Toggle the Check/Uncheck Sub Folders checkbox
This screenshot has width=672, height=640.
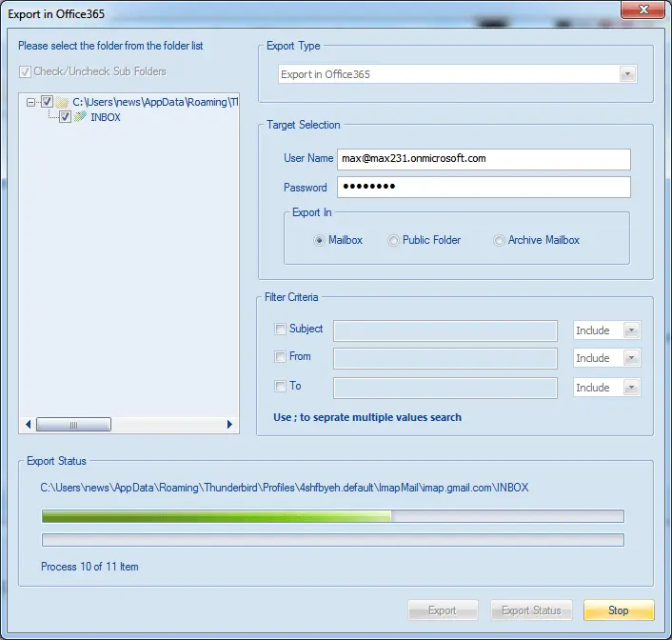(25, 71)
